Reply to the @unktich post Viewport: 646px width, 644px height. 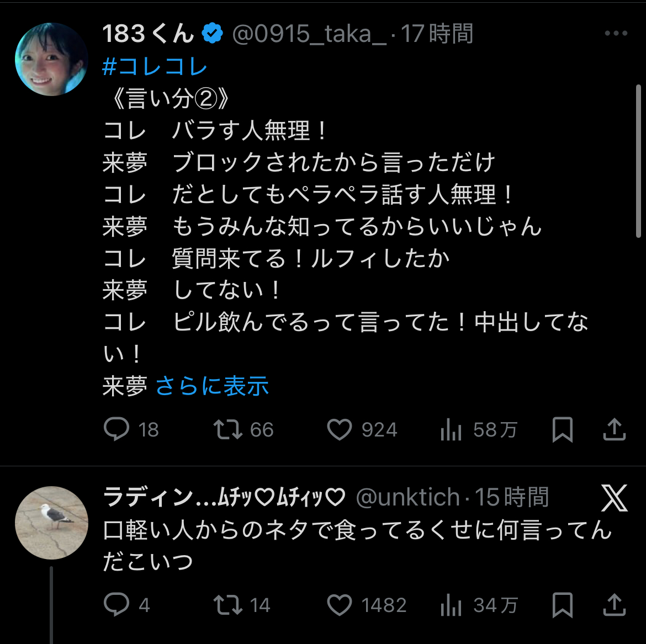(x=117, y=605)
